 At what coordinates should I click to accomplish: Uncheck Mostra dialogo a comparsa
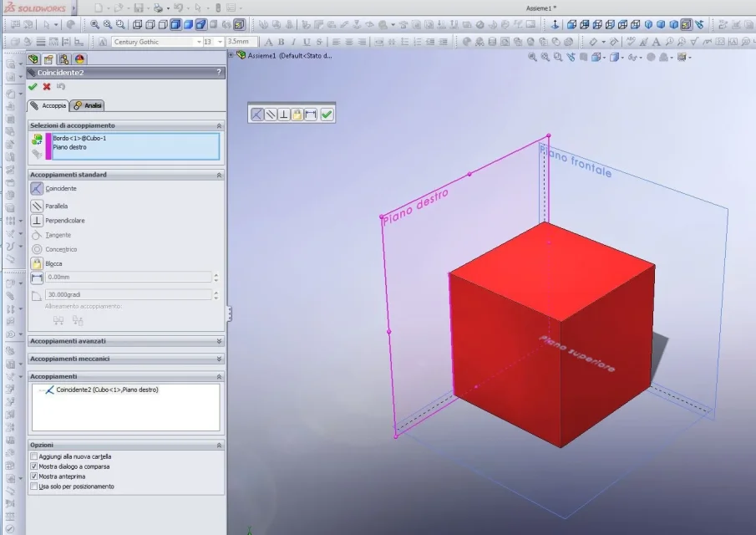(x=33, y=466)
